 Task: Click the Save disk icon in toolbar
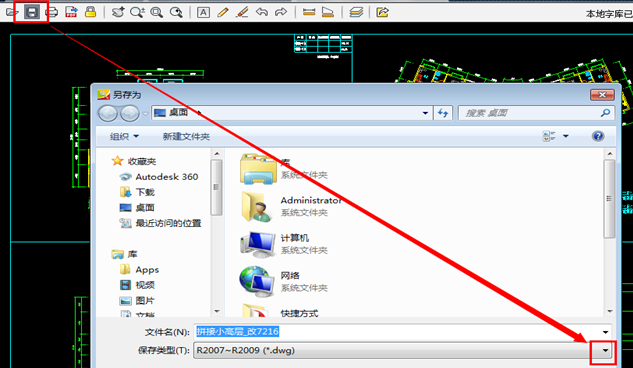point(31,12)
